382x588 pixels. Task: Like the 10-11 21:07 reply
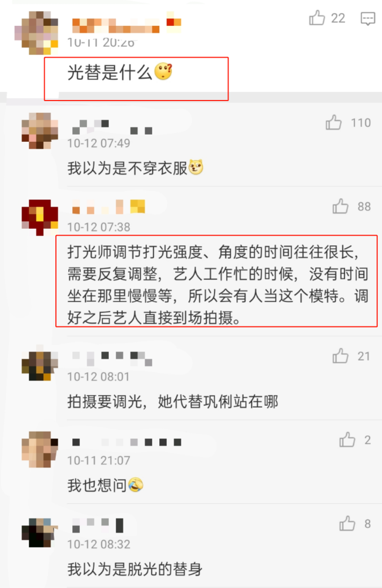347,439
